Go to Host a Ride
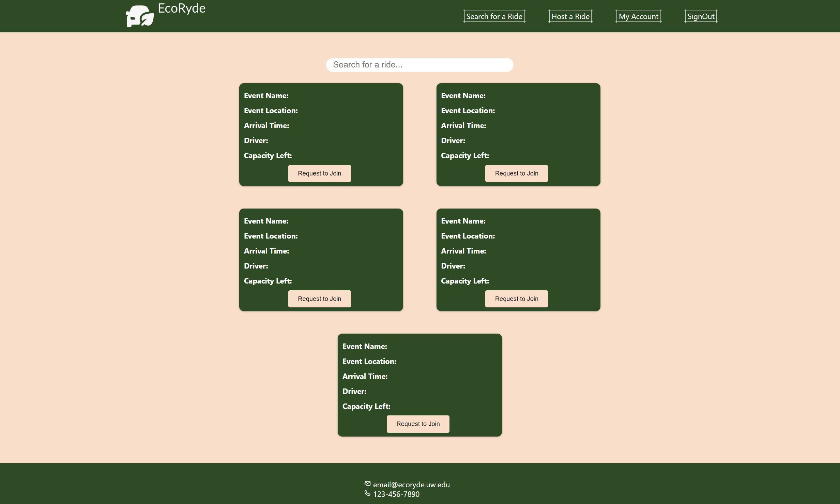Viewport: 840px width, 504px height. 570,16
